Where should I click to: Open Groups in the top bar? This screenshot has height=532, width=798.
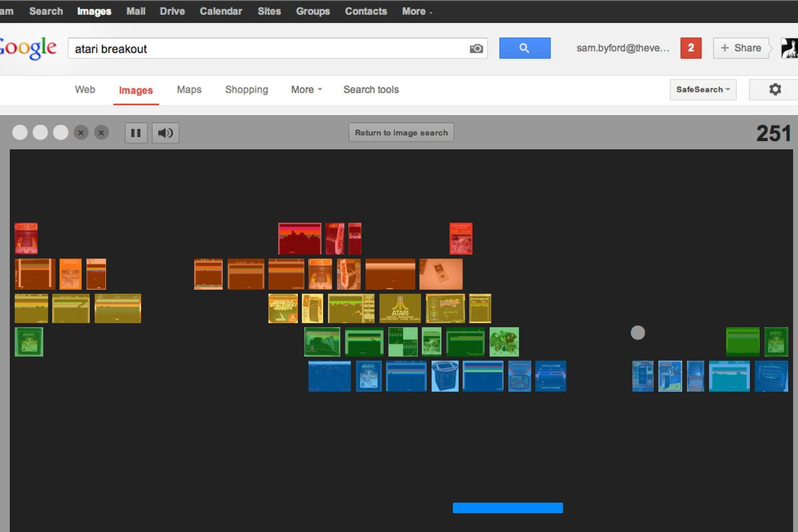313,11
